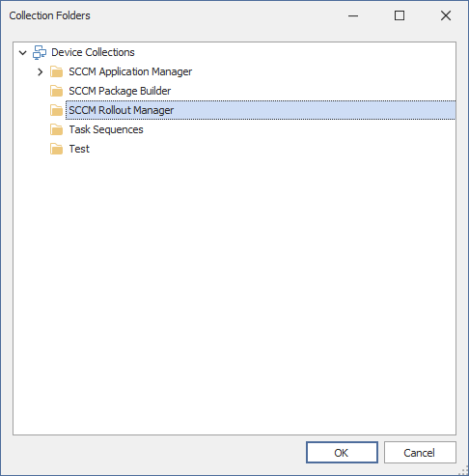This screenshot has width=469, height=476.
Task: Click the Task Sequences folder icon
Action: (x=57, y=129)
